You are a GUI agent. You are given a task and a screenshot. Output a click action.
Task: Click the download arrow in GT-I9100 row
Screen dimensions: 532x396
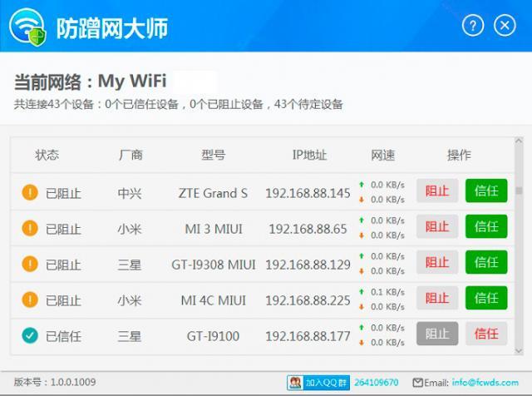click(362, 342)
